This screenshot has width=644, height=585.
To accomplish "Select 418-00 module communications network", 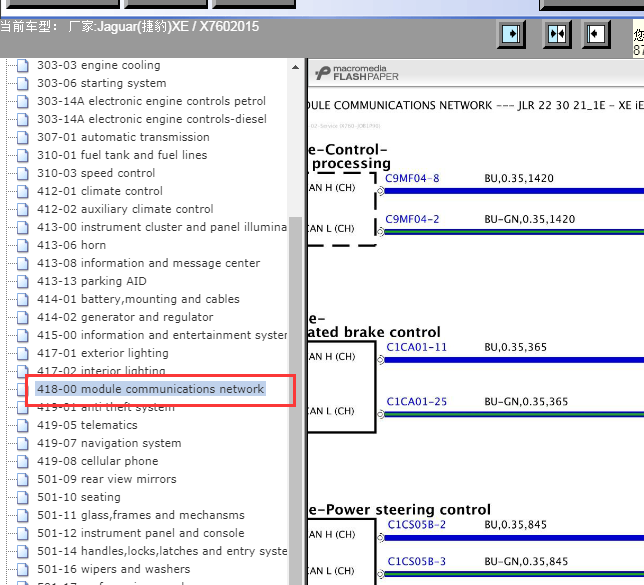I will point(150,389).
